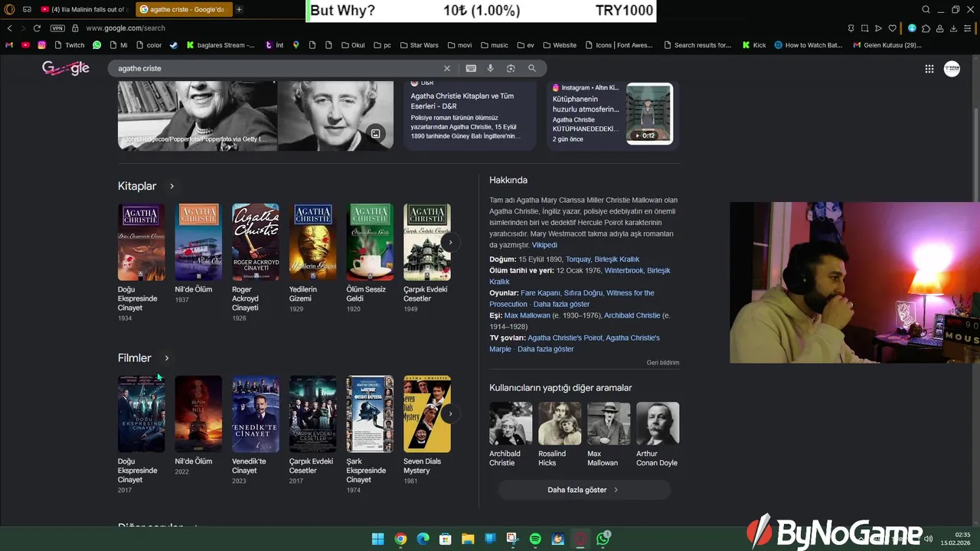Open WhatsApp from the taskbar

[x=603, y=539]
